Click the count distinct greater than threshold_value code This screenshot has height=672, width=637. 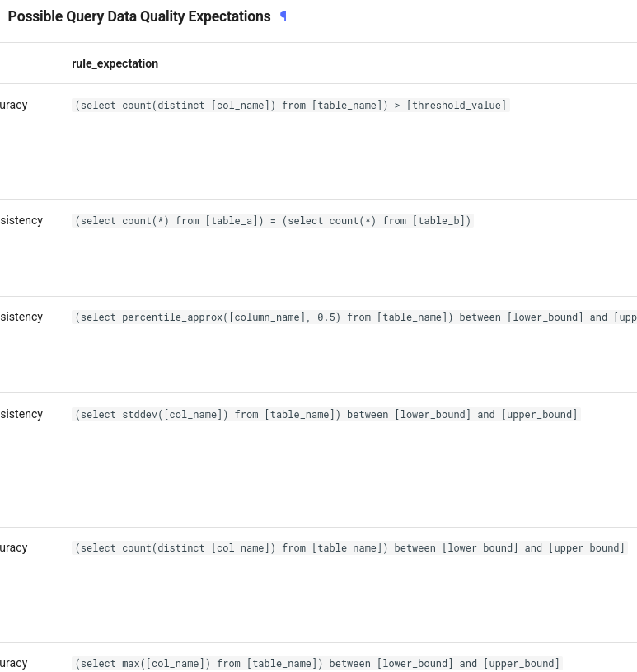(x=290, y=106)
